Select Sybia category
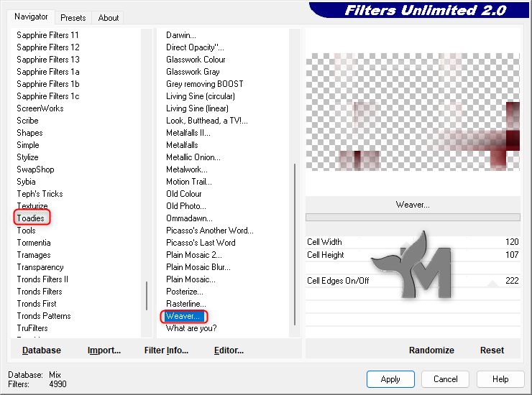The height and width of the screenshot is (395, 532). click(x=26, y=182)
